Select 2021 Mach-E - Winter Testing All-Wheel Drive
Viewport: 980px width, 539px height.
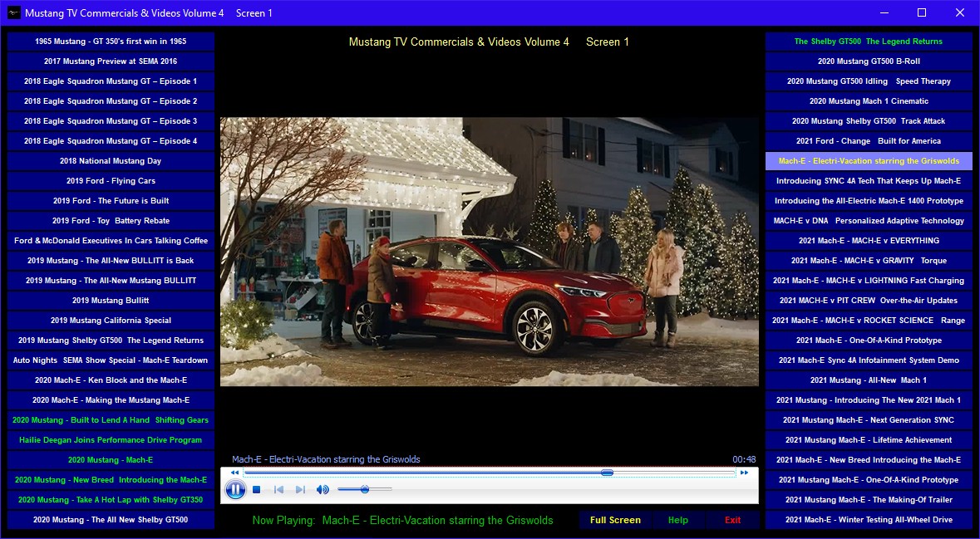pyautogui.click(x=869, y=520)
